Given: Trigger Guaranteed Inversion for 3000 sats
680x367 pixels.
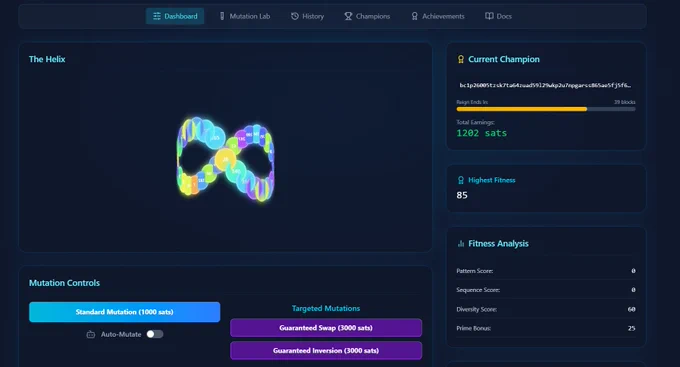Looking at the screenshot, I should pos(326,351).
